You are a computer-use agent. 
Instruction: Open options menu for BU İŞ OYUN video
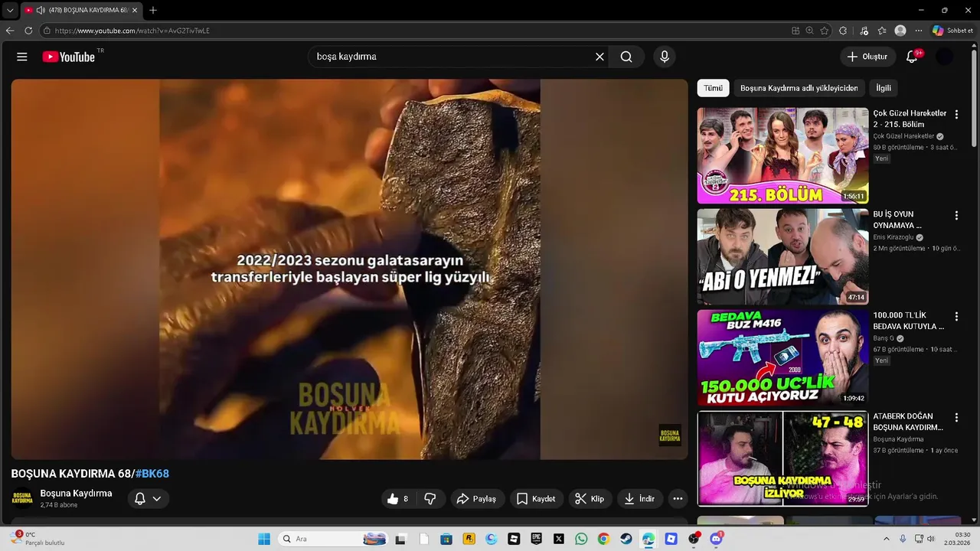(955, 216)
